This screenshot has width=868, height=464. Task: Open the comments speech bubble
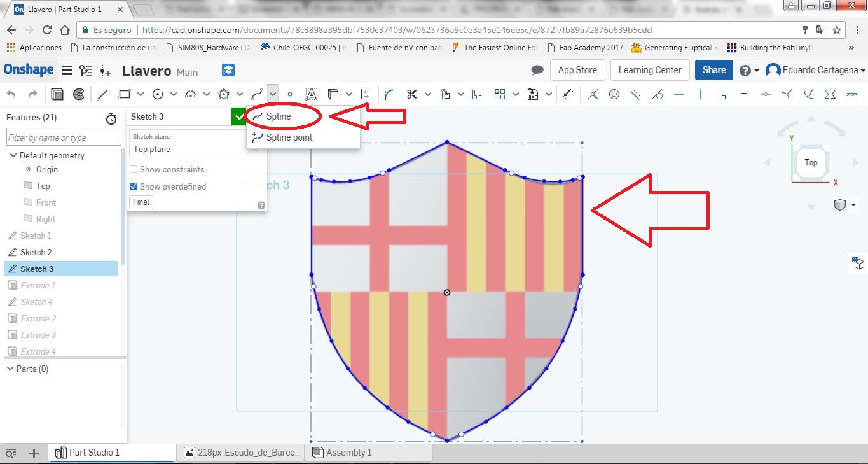[537, 70]
